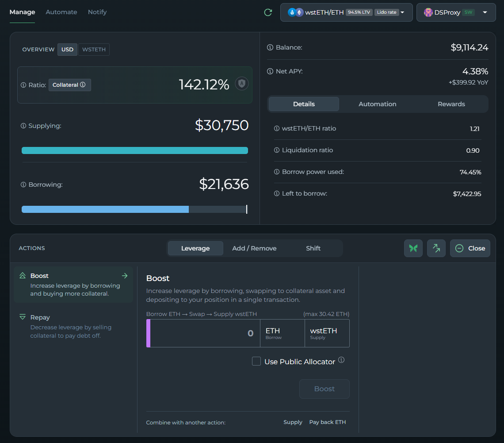Open the wstETH/ETH market dropdown
This screenshot has width=504, height=443.
point(346,12)
